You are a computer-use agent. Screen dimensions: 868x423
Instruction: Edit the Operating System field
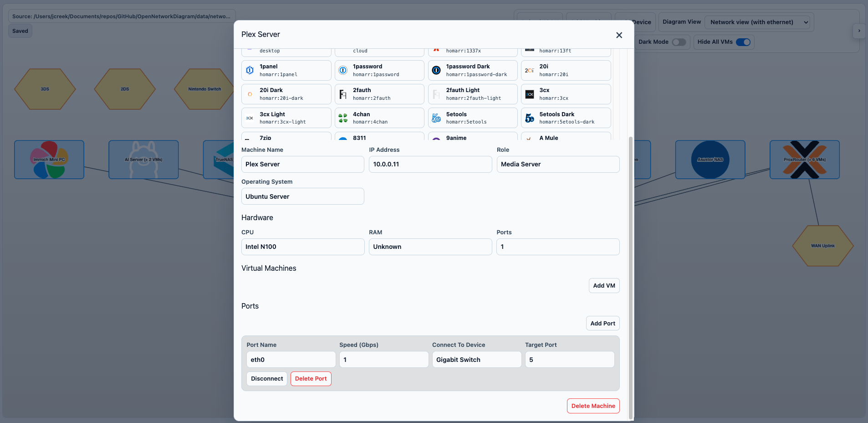coord(302,196)
